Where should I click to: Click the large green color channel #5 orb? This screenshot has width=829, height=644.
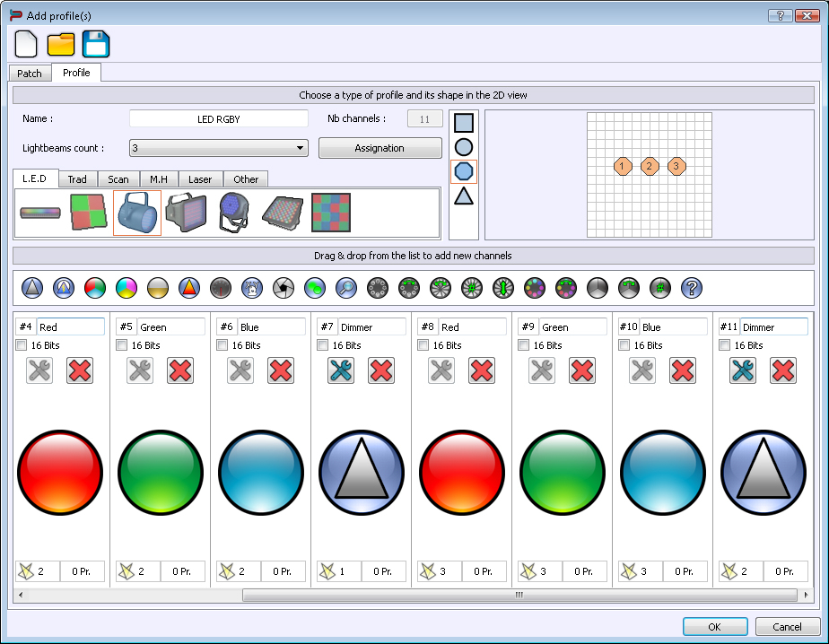tap(161, 472)
